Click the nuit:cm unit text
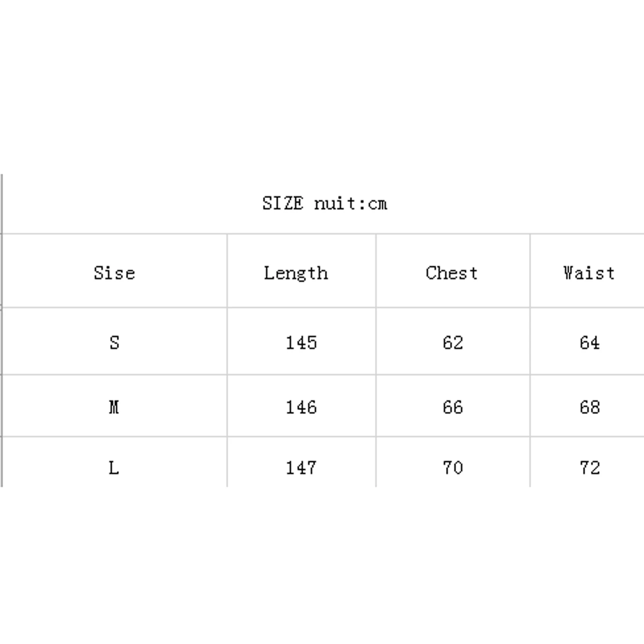This screenshot has height=644, width=644. click(351, 203)
